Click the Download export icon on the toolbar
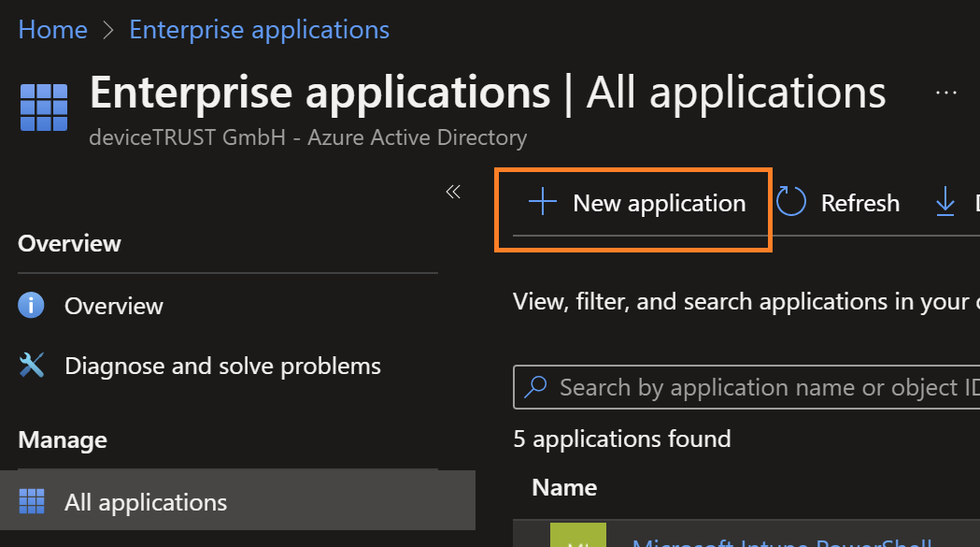This screenshot has height=547, width=980. 946,202
